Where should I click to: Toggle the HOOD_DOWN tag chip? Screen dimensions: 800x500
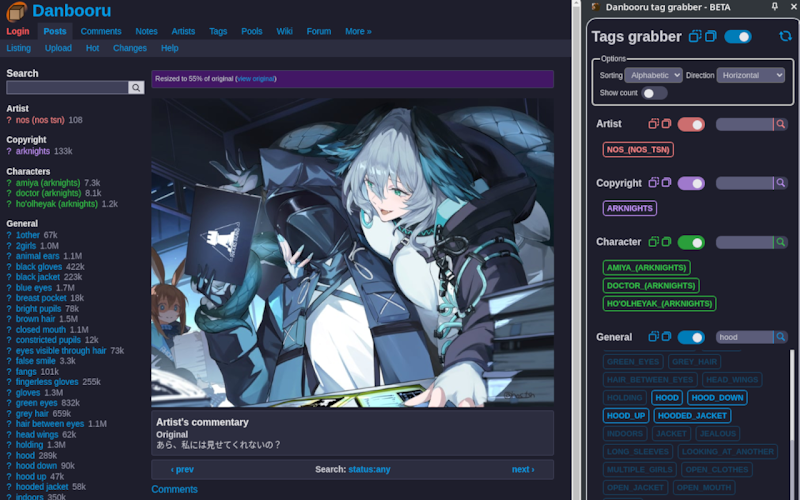click(x=717, y=397)
